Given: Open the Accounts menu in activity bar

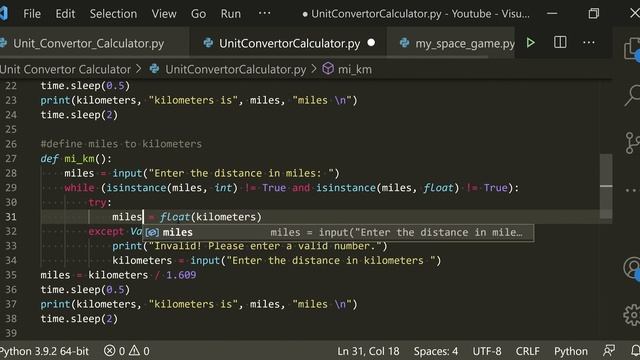Looking at the screenshot, I should click(x=632, y=269).
